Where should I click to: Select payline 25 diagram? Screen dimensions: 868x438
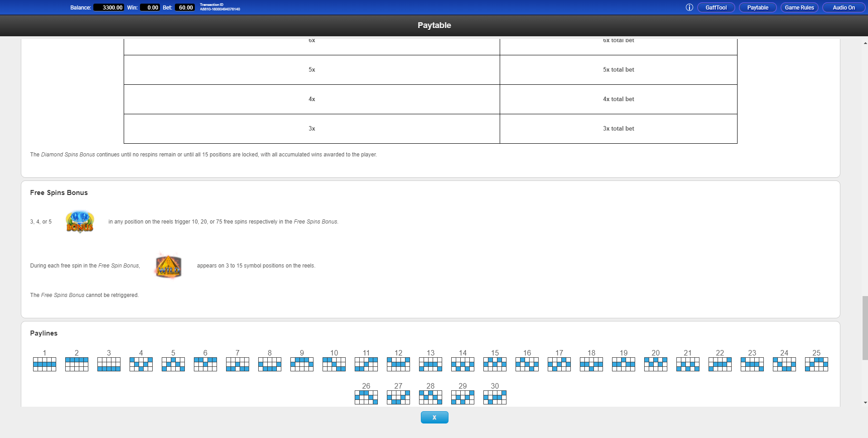click(x=816, y=364)
